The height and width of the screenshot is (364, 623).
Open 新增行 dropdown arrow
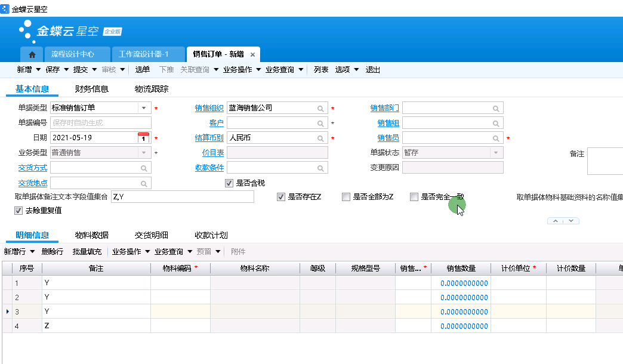32,252
